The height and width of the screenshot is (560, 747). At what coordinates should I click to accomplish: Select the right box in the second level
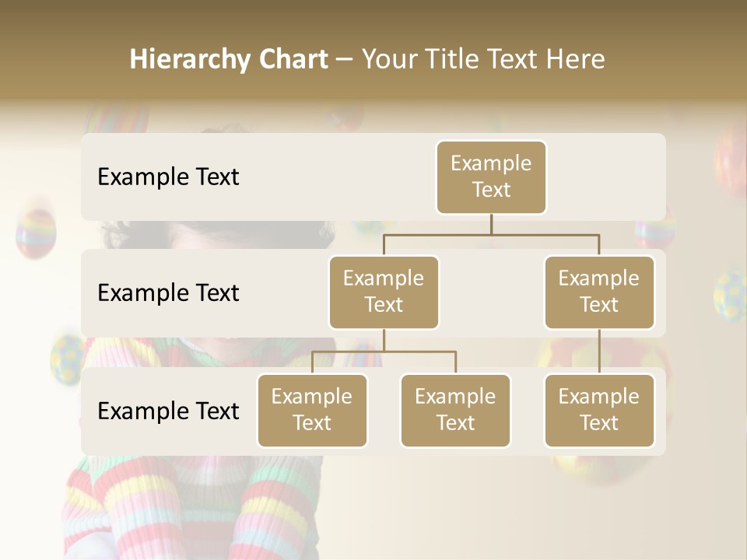(599, 292)
